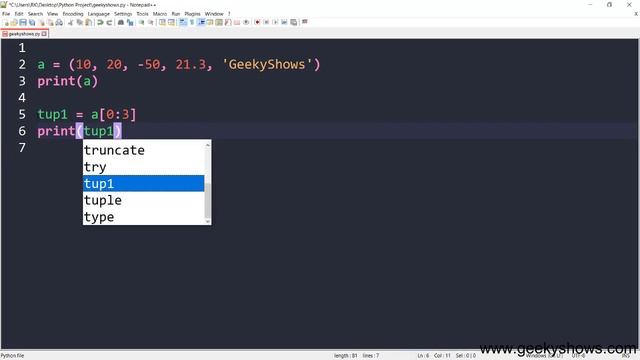Click the Redo arrow icon
The height and width of the screenshot is (360, 640).
[109, 22]
